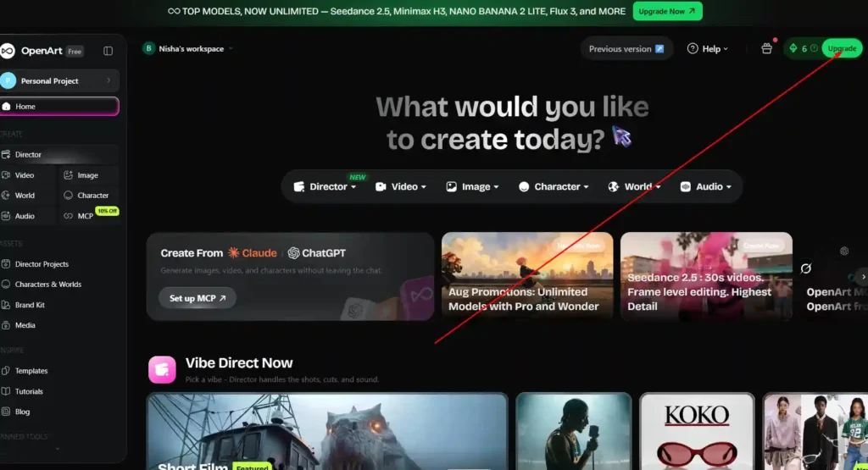Click ChatGPT in Create From card

coord(317,252)
